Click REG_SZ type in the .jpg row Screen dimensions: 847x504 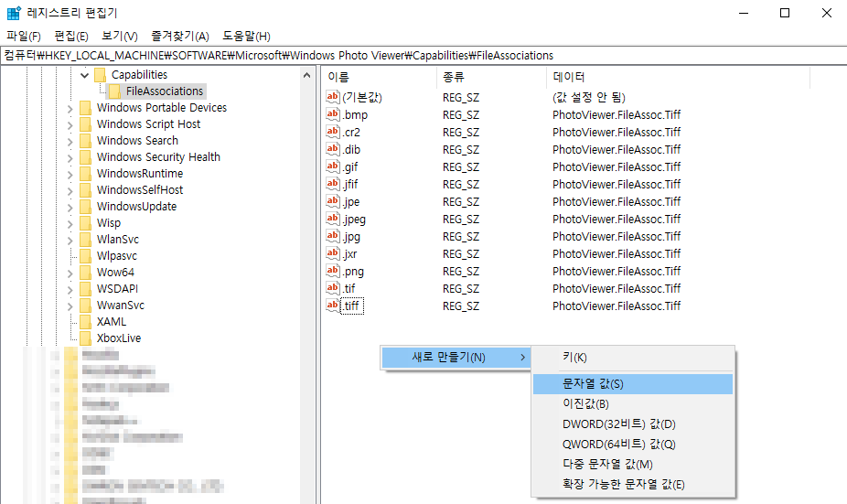pos(461,237)
